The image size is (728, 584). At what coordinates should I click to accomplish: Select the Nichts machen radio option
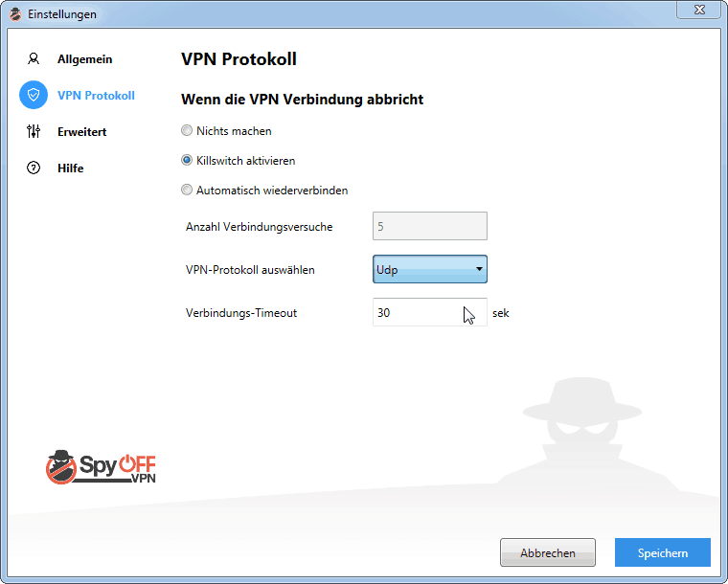pos(187,131)
